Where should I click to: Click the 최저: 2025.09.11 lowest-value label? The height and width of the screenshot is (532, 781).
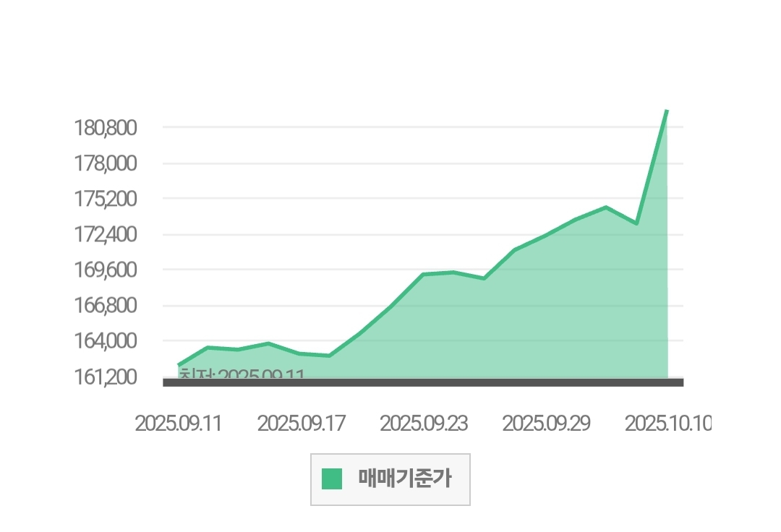(242, 374)
